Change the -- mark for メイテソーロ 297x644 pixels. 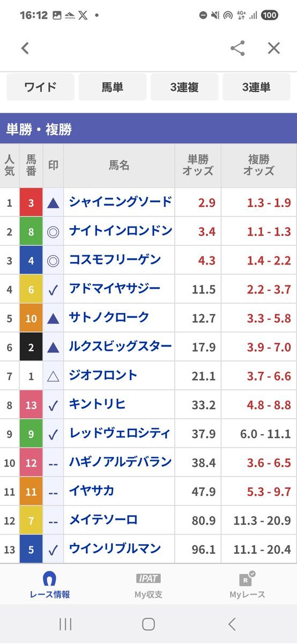tap(53, 522)
